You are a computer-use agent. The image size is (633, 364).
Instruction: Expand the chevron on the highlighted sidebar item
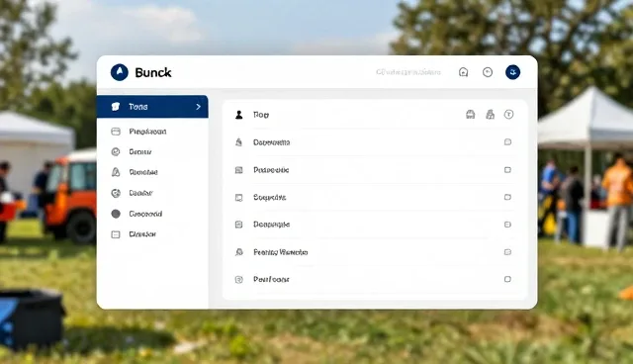pyautogui.click(x=198, y=107)
